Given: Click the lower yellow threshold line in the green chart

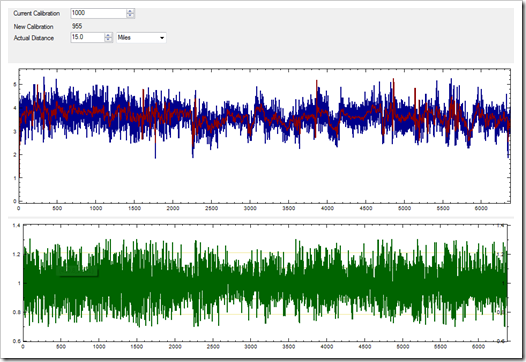Looking at the screenshot, I should click(x=265, y=314).
